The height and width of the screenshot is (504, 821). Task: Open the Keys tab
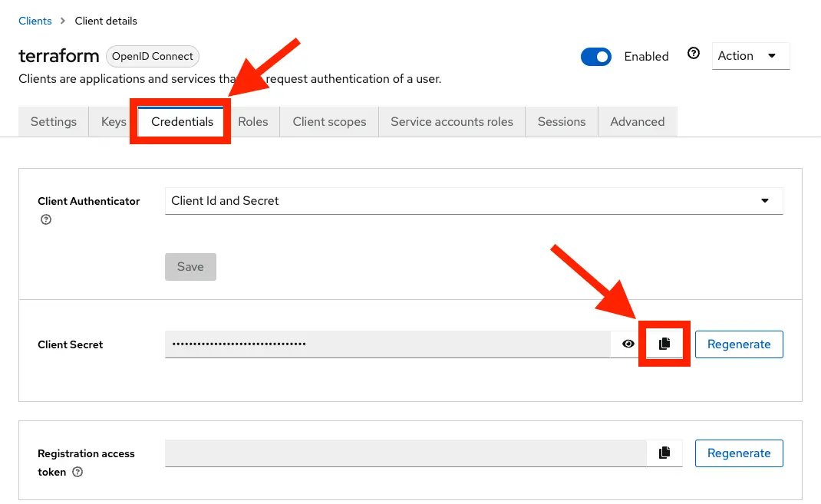113,121
